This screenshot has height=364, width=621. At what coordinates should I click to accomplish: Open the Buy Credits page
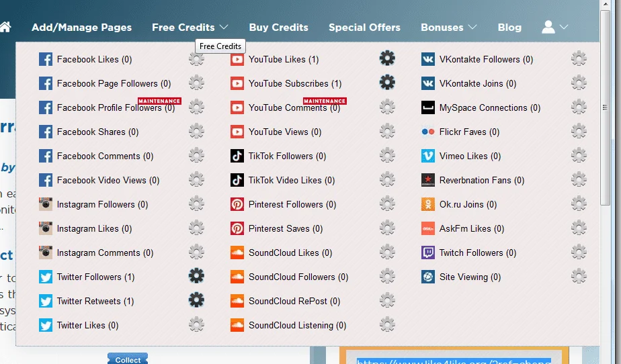(x=278, y=28)
